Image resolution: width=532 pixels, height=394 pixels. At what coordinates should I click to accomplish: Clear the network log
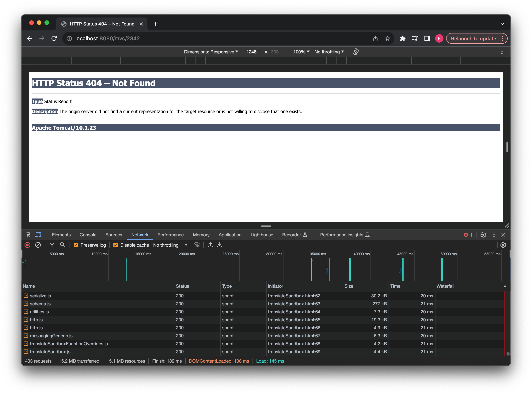38,245
